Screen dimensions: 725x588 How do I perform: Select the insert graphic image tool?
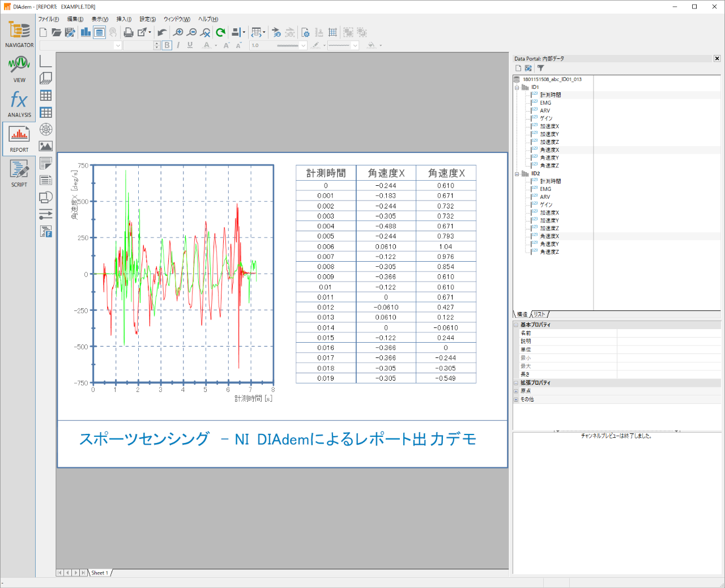46,146
